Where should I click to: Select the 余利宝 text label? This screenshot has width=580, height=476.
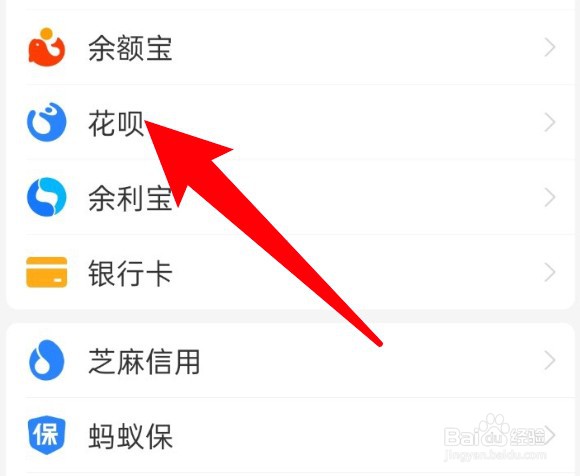tap(130, 198)
